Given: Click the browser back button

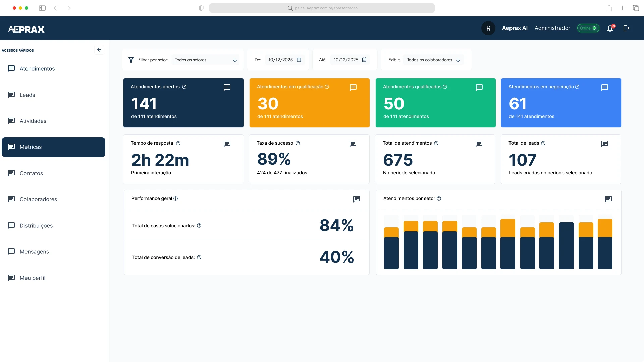Looking at the screenshot, I should [56, 8].
